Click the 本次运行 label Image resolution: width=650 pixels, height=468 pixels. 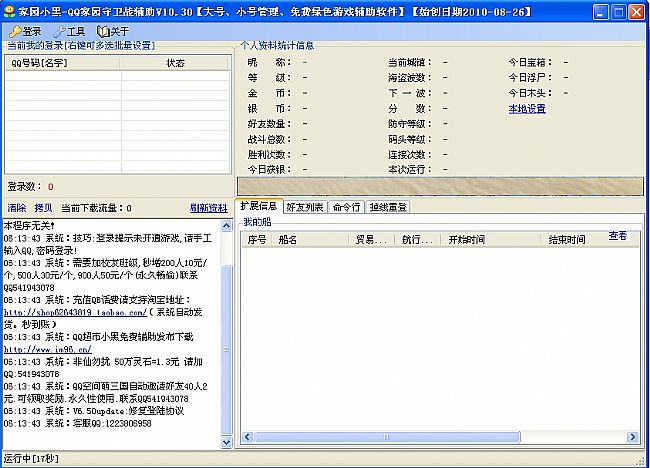tap(410, 170)
